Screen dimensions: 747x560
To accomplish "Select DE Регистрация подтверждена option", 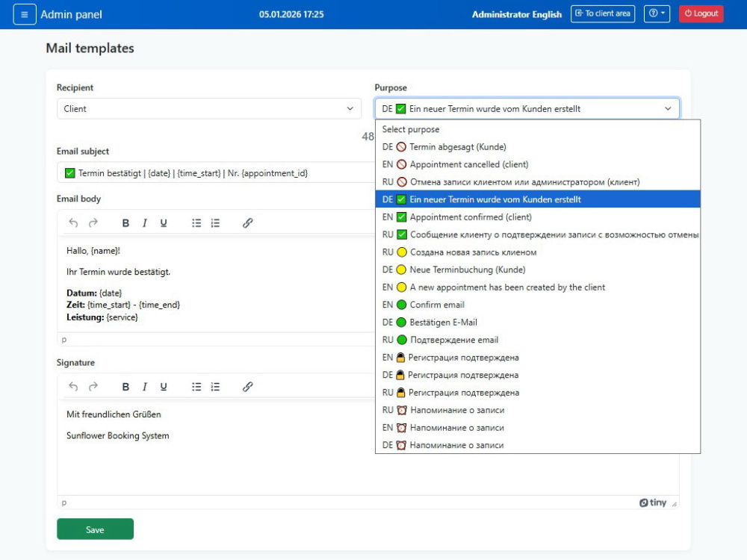I will [x=537, y=375].
